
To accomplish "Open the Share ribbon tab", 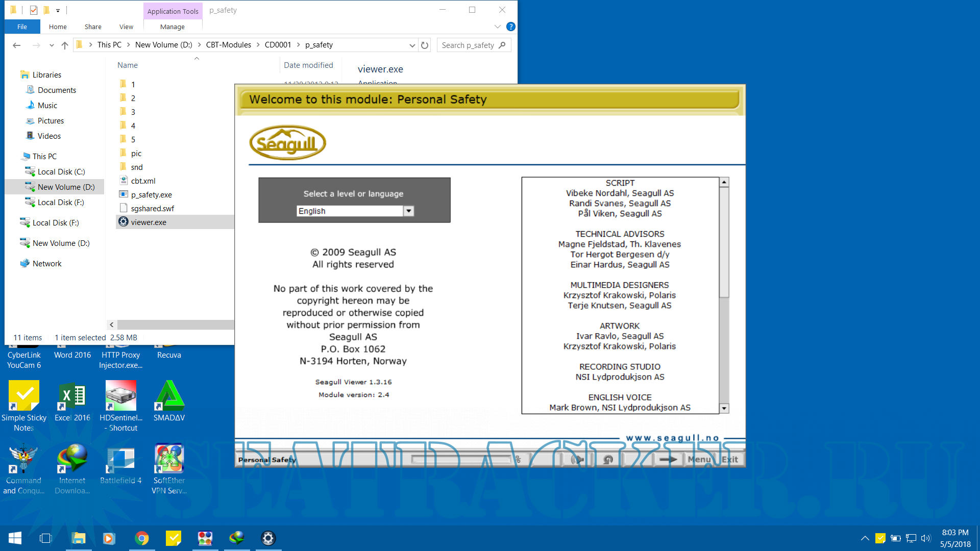I will tap(93, 27).
